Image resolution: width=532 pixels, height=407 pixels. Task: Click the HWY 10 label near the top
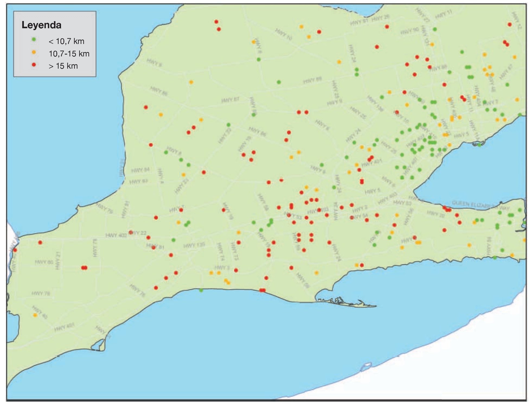(284, 35)
